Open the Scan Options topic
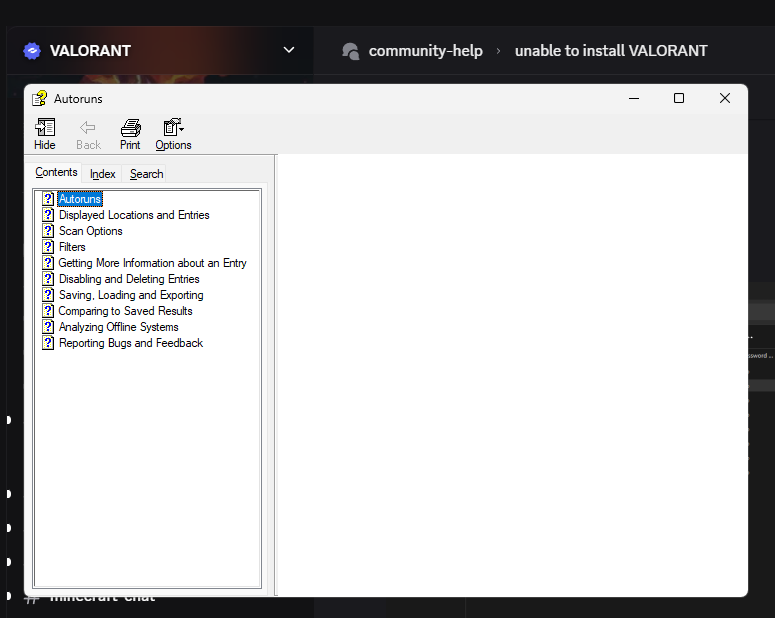The width and height of the screenshot is (775, 618). click(x=90, y=231)
